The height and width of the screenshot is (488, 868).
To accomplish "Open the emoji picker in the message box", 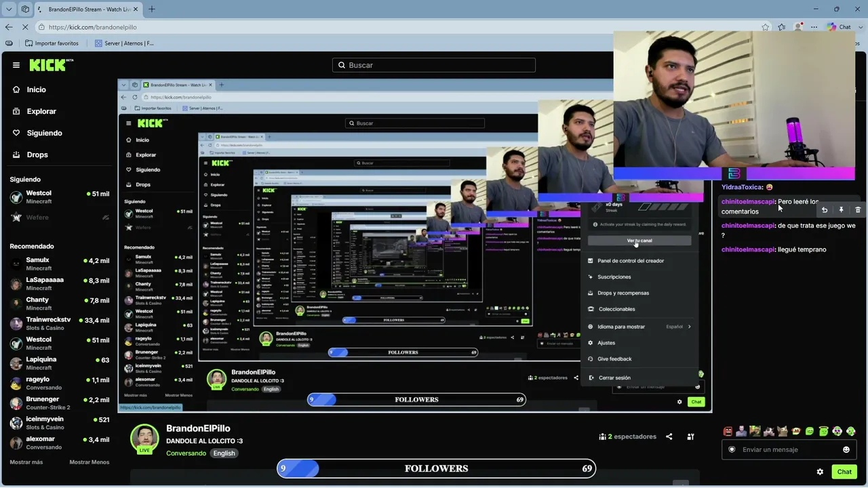I will [x=846, y=449].
